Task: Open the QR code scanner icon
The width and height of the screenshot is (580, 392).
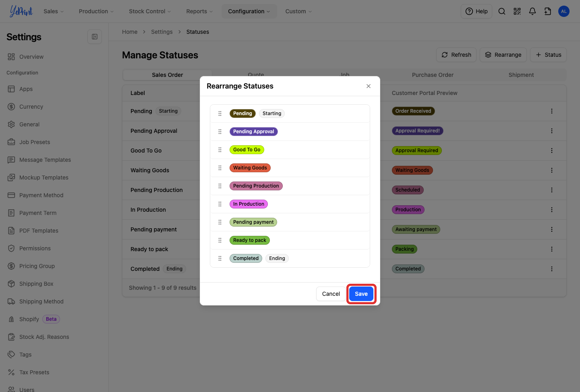Action: pyautogui.click(x=517, y=11)
